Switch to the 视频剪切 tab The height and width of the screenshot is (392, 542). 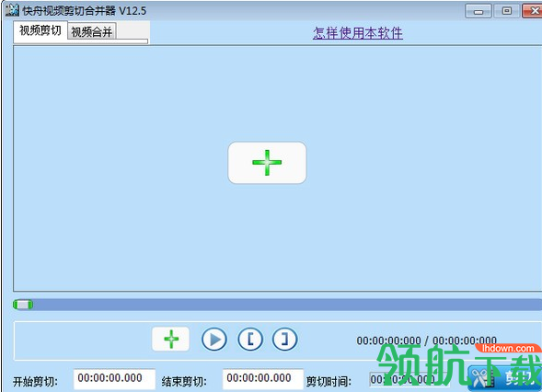40,30
